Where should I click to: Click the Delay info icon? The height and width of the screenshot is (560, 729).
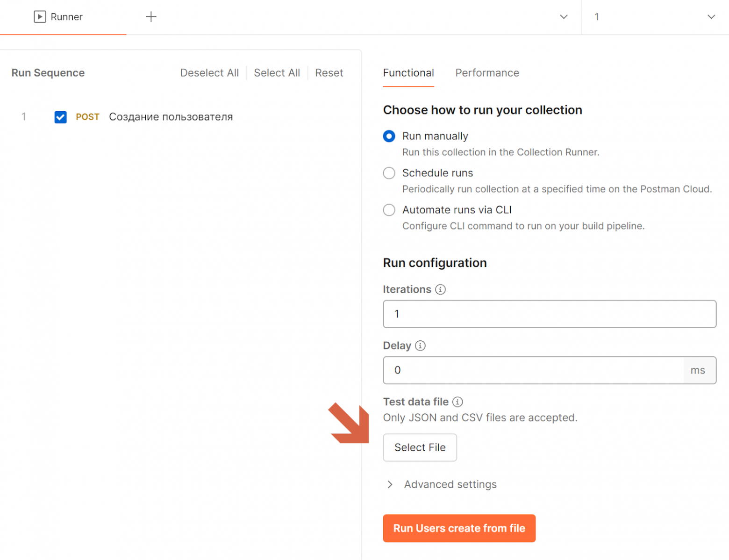pos(420,345)
